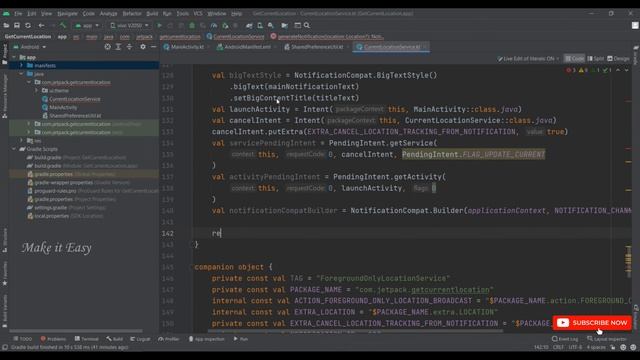Open local.properties in project tree
Viewport: 640px width, 360px height.
coord(51,216)
